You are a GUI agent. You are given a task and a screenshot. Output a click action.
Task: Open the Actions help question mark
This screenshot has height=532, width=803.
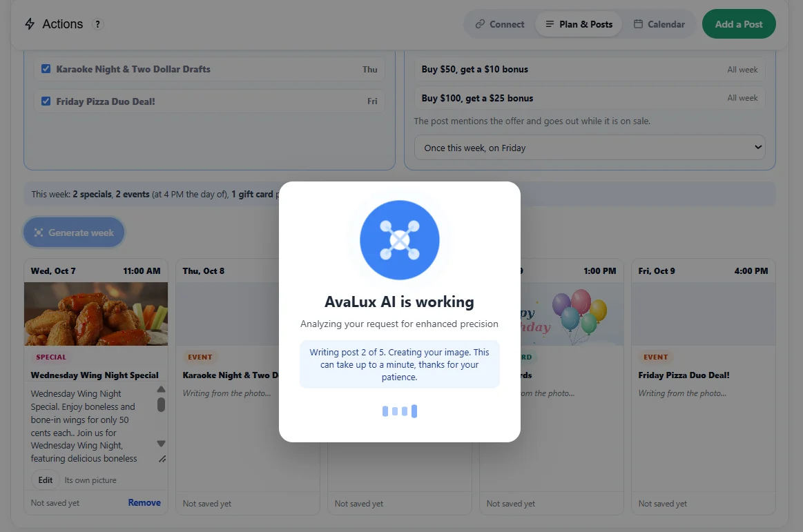click(97, 24)
